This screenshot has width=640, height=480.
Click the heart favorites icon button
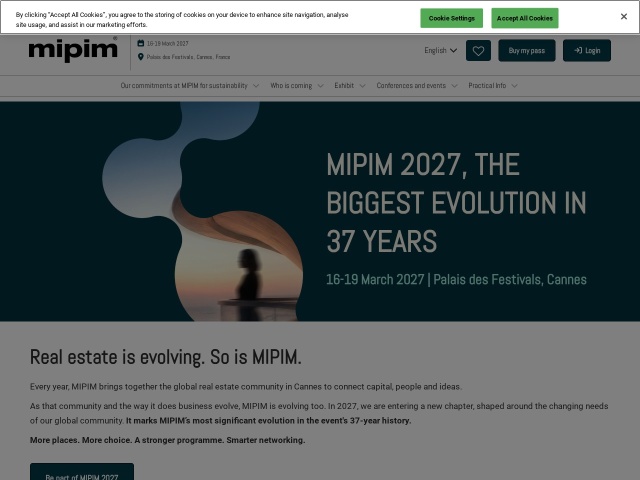pos(478,51)
